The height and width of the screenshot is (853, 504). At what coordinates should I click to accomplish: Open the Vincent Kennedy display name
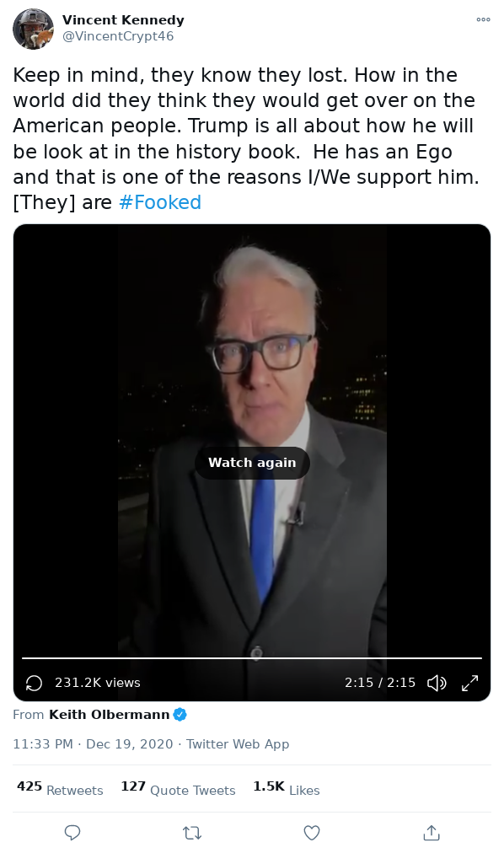(123, 20)
